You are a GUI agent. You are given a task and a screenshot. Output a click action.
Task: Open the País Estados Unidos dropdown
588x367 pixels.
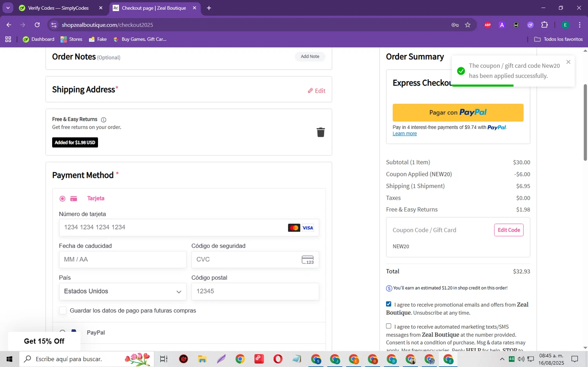123,291
